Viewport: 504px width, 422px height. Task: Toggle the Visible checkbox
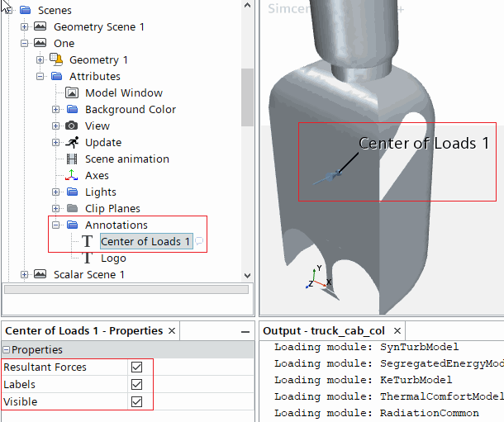click(136, 401)
